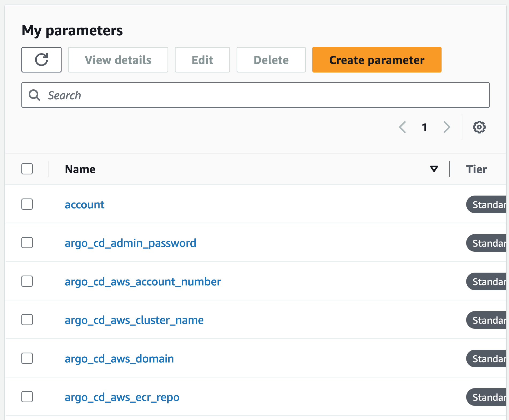Image resolution: width=509 pixels, height=420 pixels.
Task: Go to previous page arrow
Action: (x=402, y=127)
